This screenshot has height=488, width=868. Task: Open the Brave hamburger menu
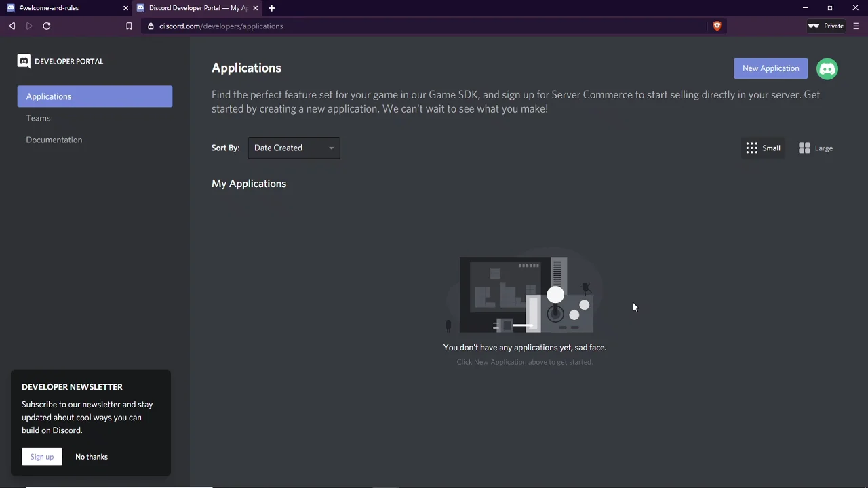point(856,26)
